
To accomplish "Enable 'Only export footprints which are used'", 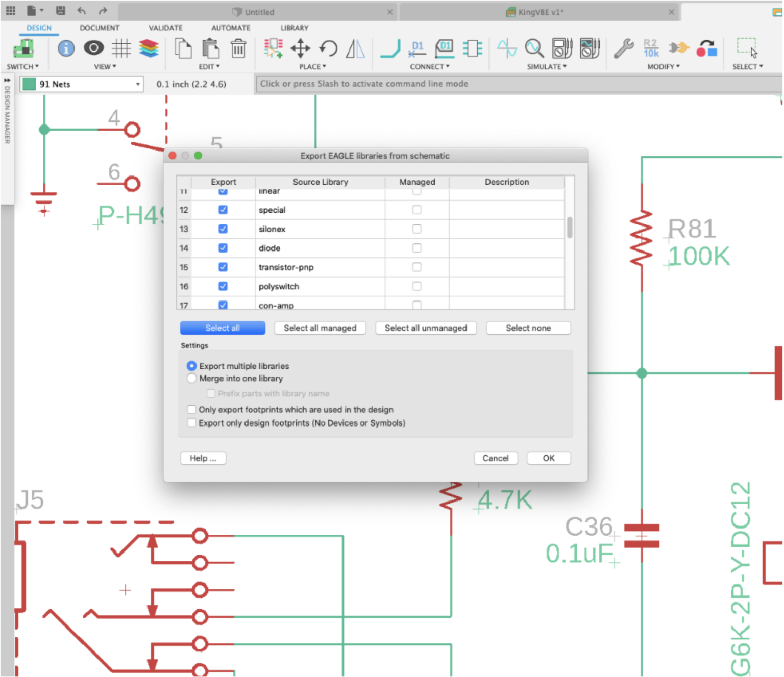I will (191, 409).
